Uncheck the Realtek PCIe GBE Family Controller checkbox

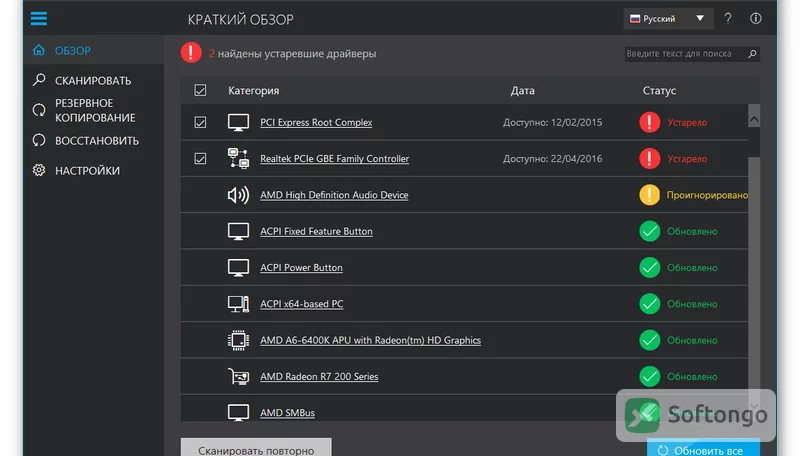[x=200, y=159]
